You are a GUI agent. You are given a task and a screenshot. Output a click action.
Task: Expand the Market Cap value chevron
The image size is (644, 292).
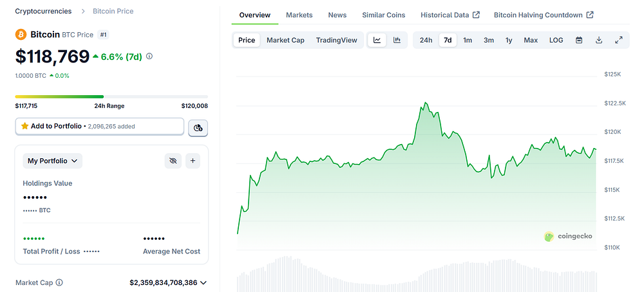(x=203, y=282)
